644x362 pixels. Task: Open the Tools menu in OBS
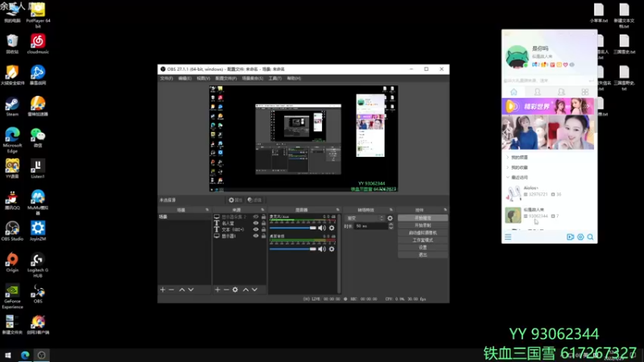pyautogui.click(x=275, y=78)
